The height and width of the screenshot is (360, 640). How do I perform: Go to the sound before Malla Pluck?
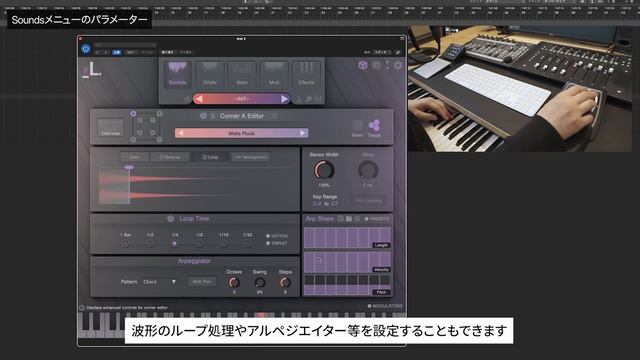pyautogui.click(x=181, y=133)
